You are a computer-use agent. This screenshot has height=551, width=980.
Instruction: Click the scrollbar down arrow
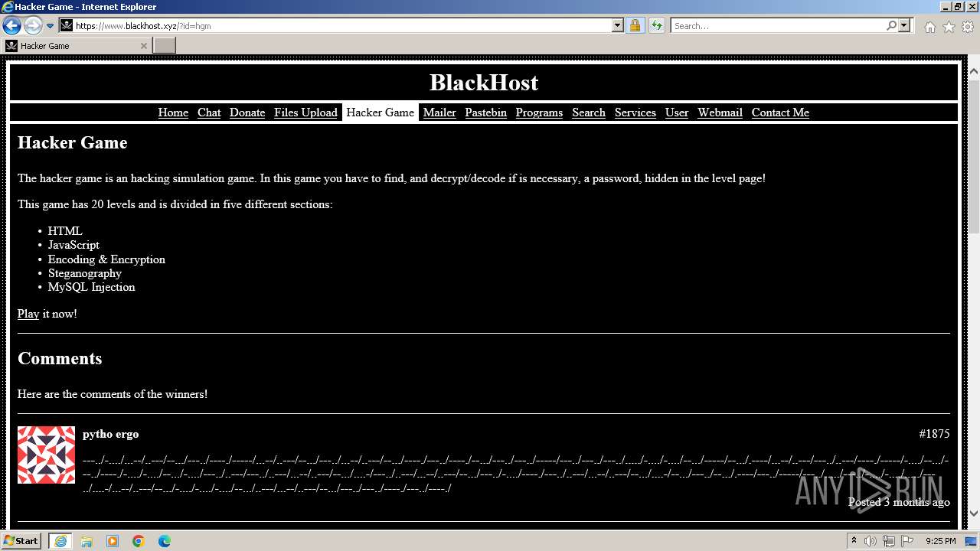point(974,514)
